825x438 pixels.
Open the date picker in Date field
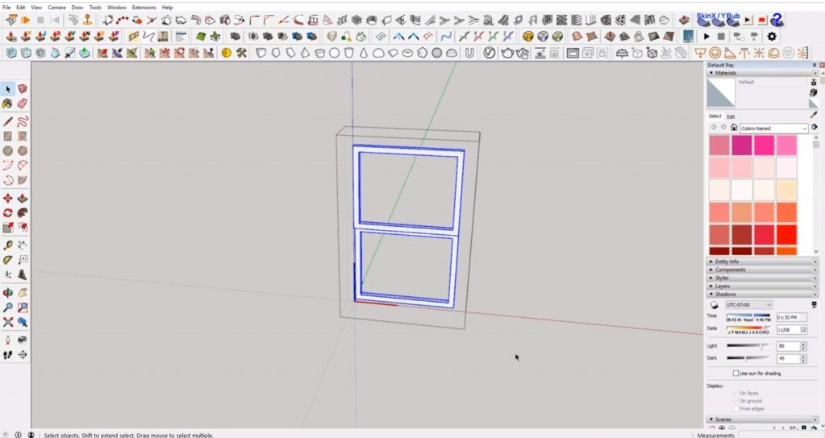(x=803, y=330)
